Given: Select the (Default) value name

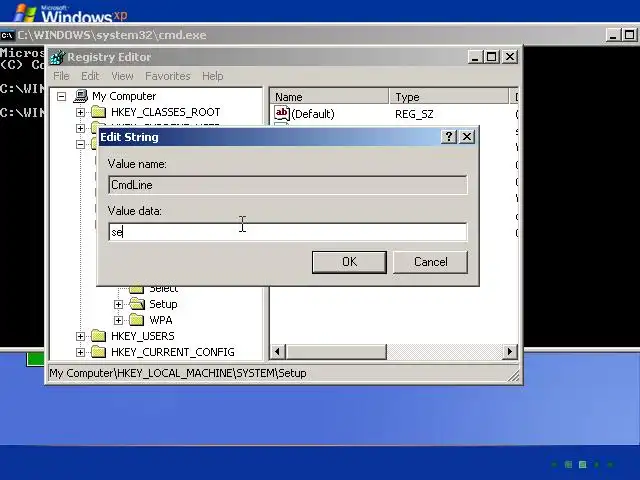Looking at the screenshot, I should (x=313, y=114).
